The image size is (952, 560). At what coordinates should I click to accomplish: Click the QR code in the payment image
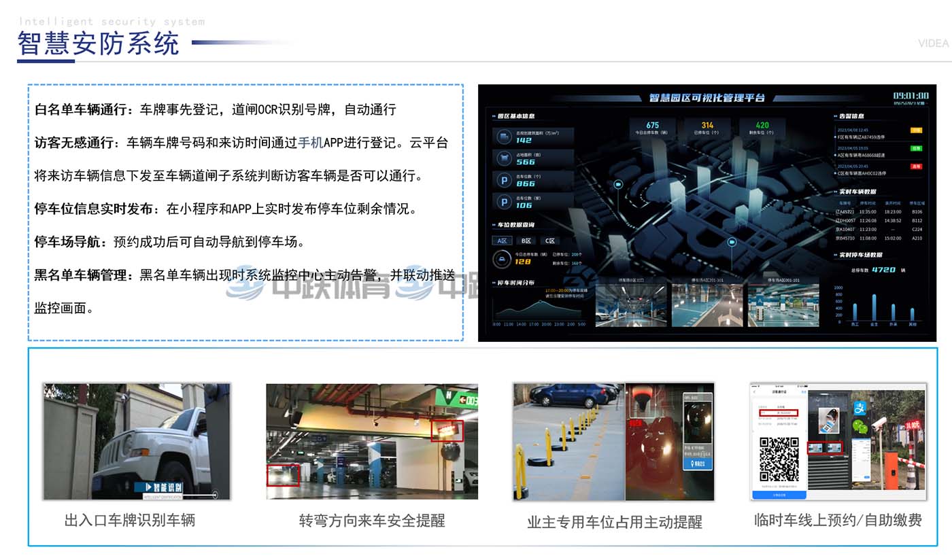coord(779,459)
